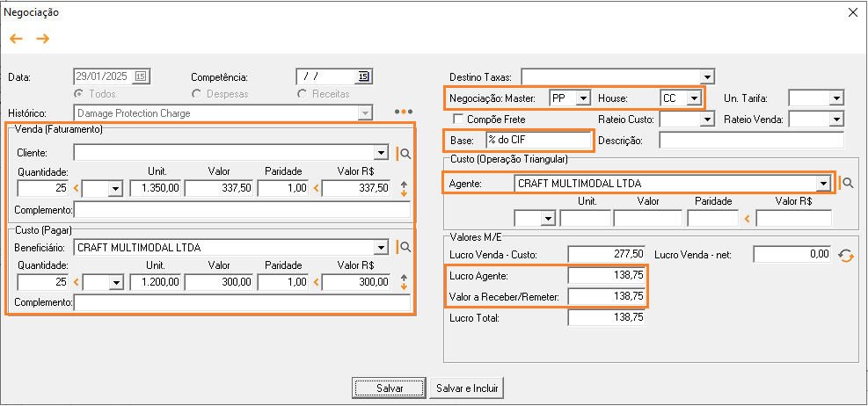Click the Salvar e Incluir button

[467, 388]
